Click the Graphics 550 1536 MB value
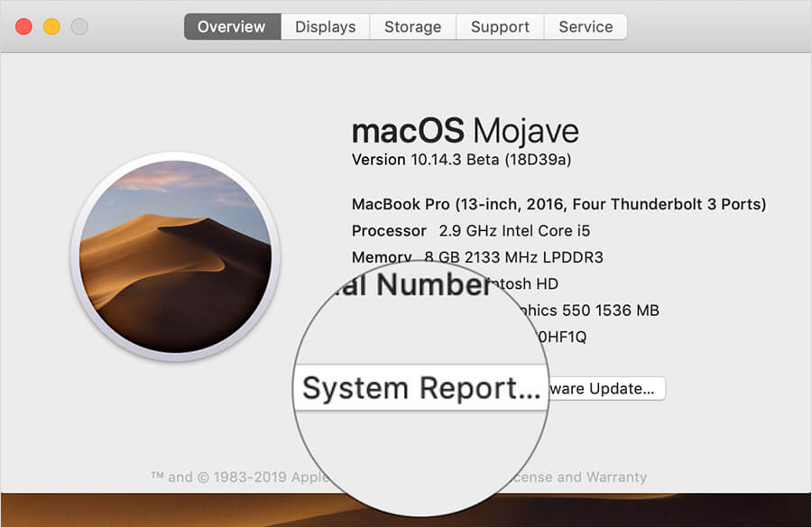Image resolution: width=812 pixels, height=528 pixels. coord(589,310)
